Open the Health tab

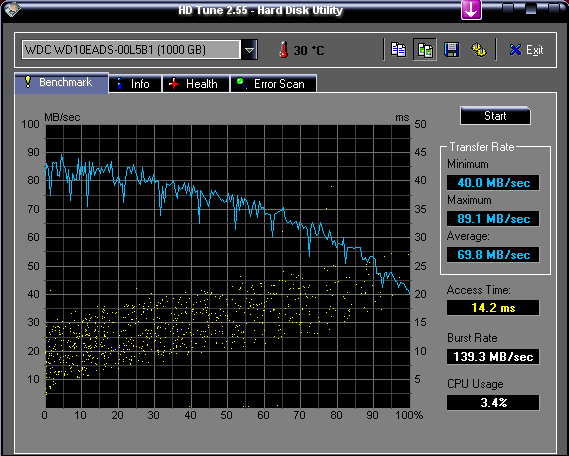[x=196, y=84]
